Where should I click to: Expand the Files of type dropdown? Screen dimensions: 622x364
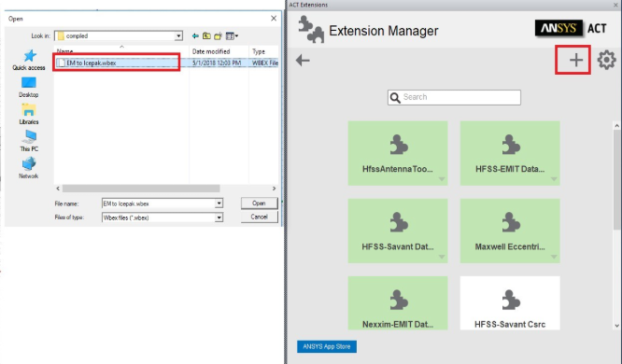coord(219,217)
